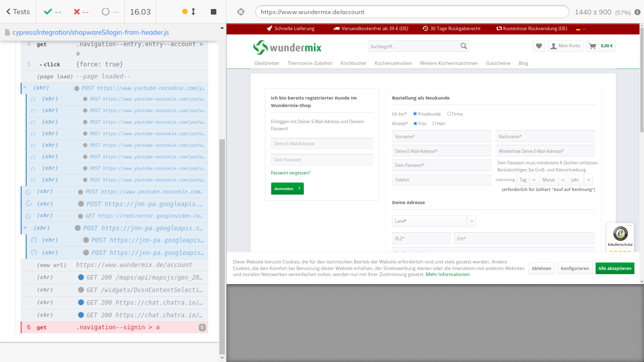Accept all cookies with Alle akzeptieren
The image size is (644, 362).
tap(614, 268)
